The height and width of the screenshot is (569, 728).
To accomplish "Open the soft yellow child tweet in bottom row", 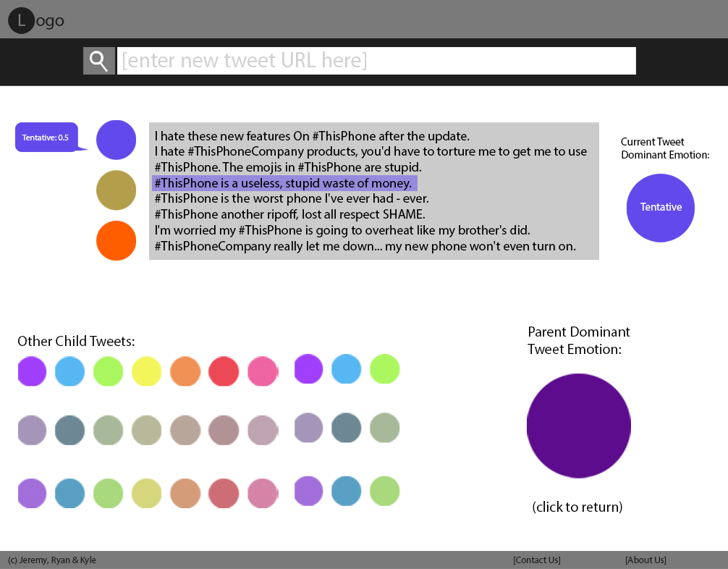I will (x=147, y=493).
